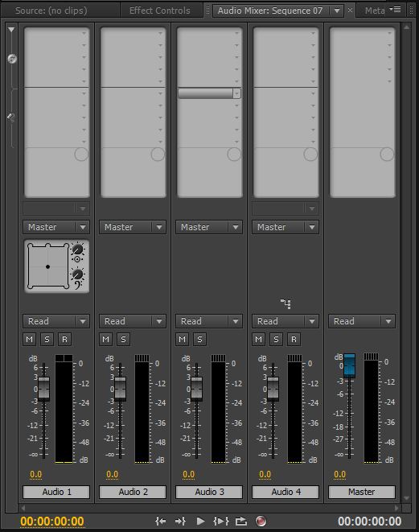Solo track Audio 3
This screenshot has height=532, width=419.
click(199, 340)
